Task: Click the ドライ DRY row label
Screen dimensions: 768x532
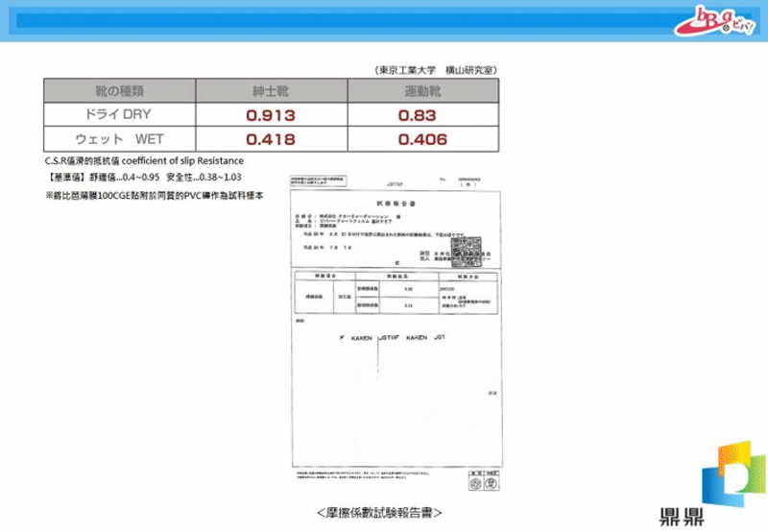Action: click(119, 114)
